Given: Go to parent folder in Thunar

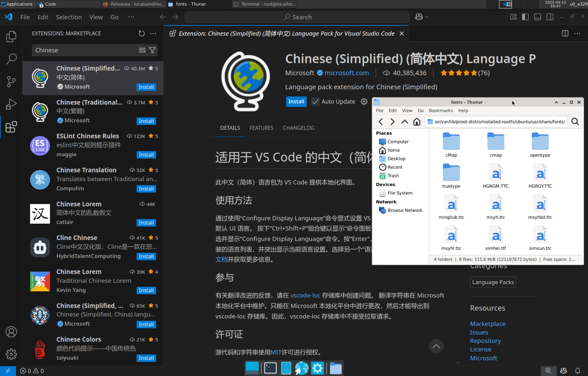Looking at the screenshot, I should [405, 122].
